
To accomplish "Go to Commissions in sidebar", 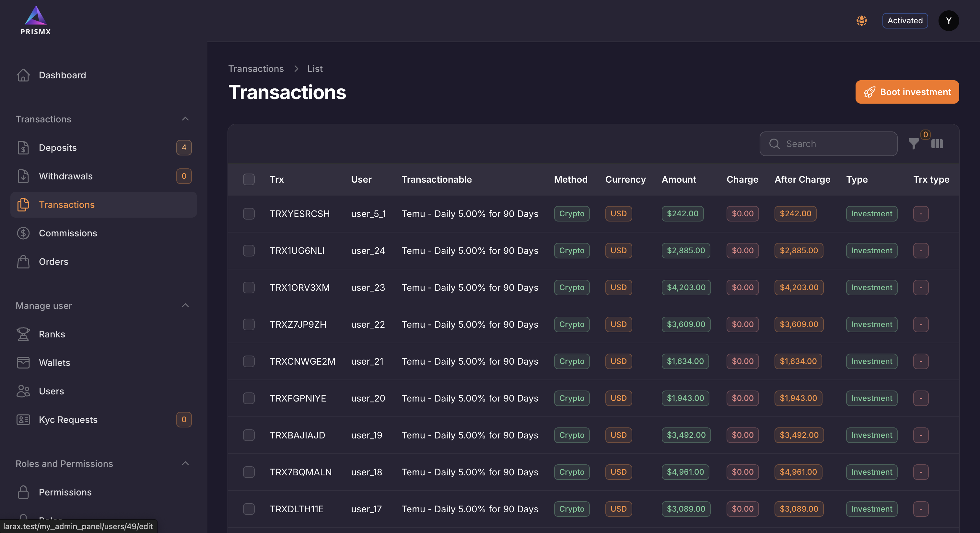I will (x=68, y=233).
